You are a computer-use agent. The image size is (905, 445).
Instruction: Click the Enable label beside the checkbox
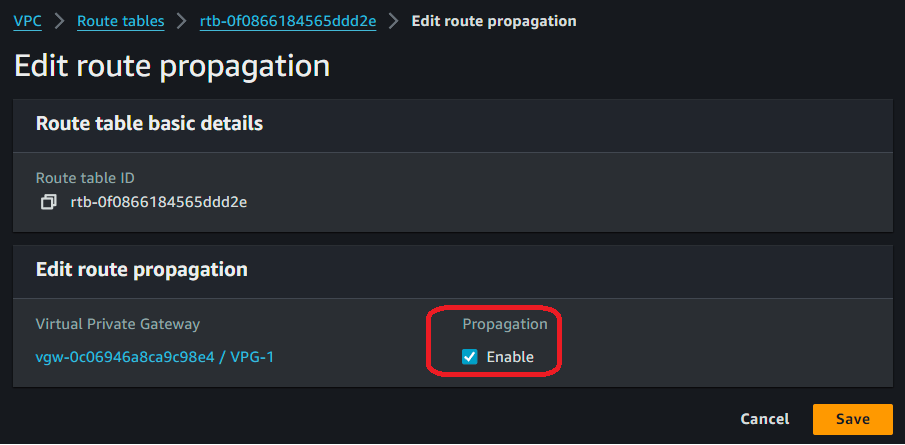[x=510, y=357]
